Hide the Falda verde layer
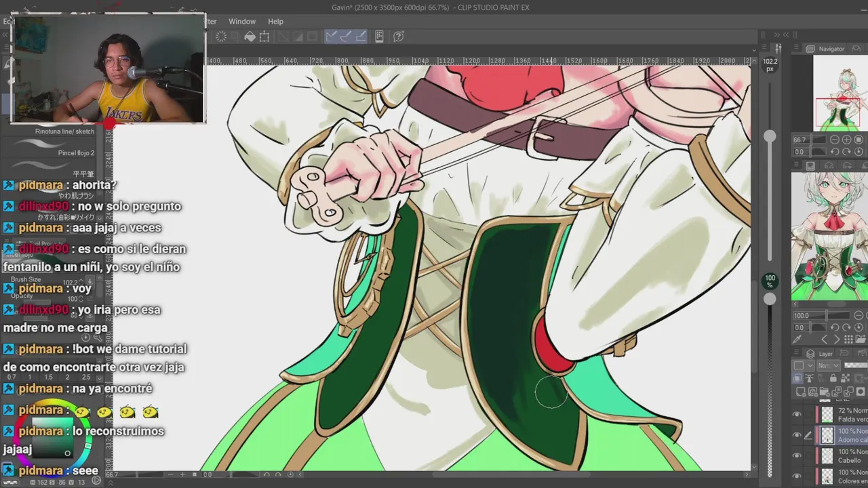Screen dimensions: 868x488 pyautogui.click(x=797, y=415)
